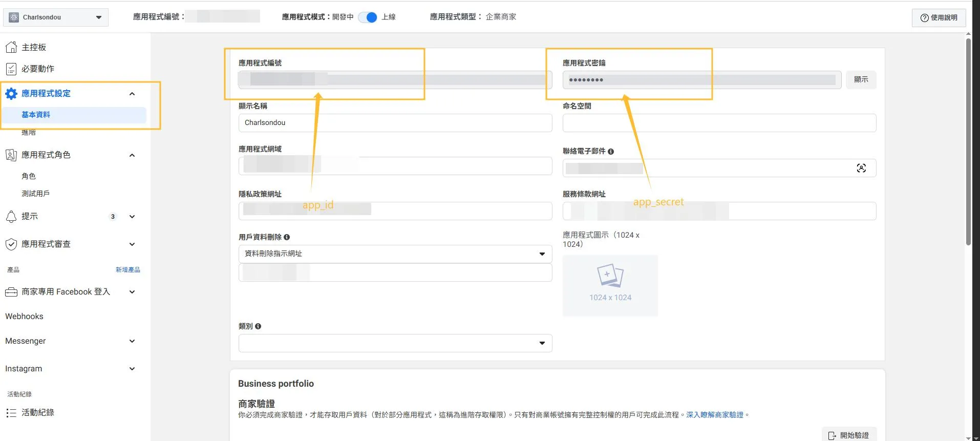Click the info icon beside 類別
Image resolution: width=980 pixels, height=441 pixels.
pos(258,326)
